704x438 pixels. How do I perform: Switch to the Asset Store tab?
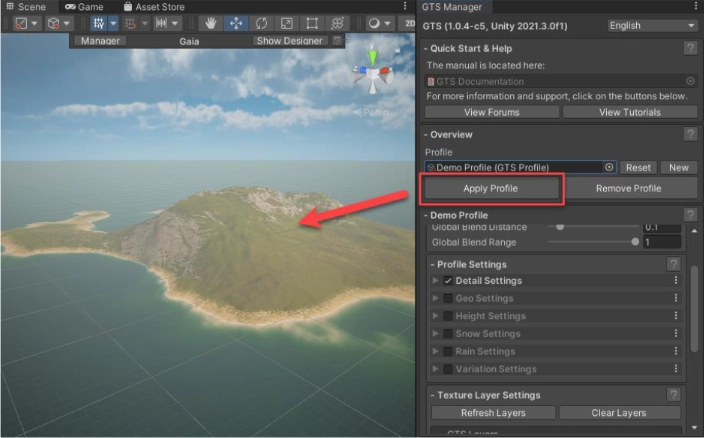(x=154, y=7)
